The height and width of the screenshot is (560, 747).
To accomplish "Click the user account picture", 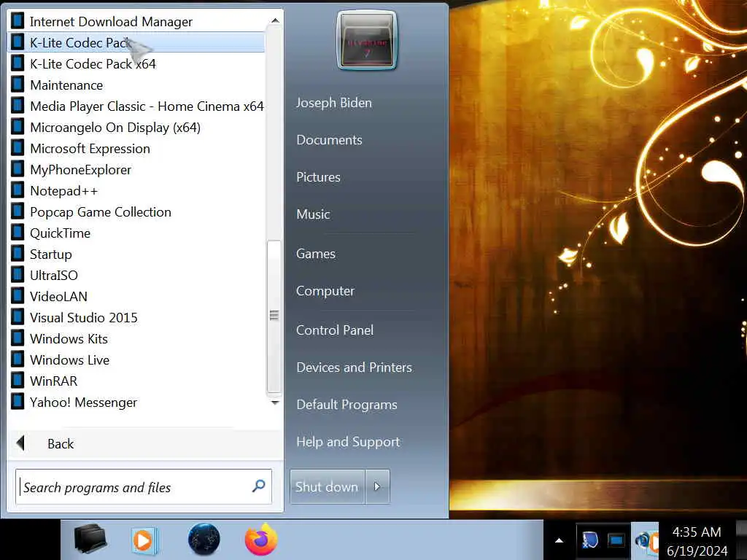I will (x=367, y=41).
